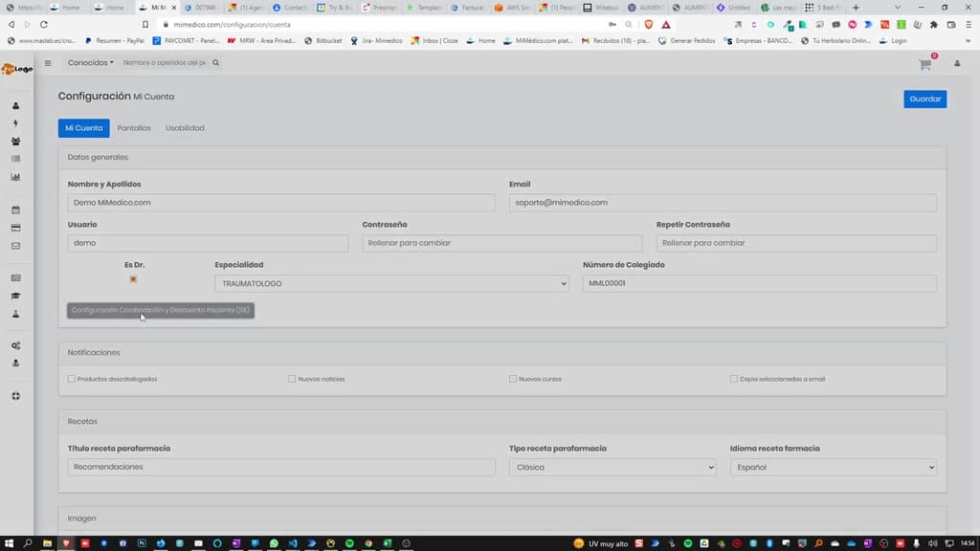This screenshot has height=551, width=980.
Task: Click Título receta parafarmacia field
Action: click(x=281, y=467)
